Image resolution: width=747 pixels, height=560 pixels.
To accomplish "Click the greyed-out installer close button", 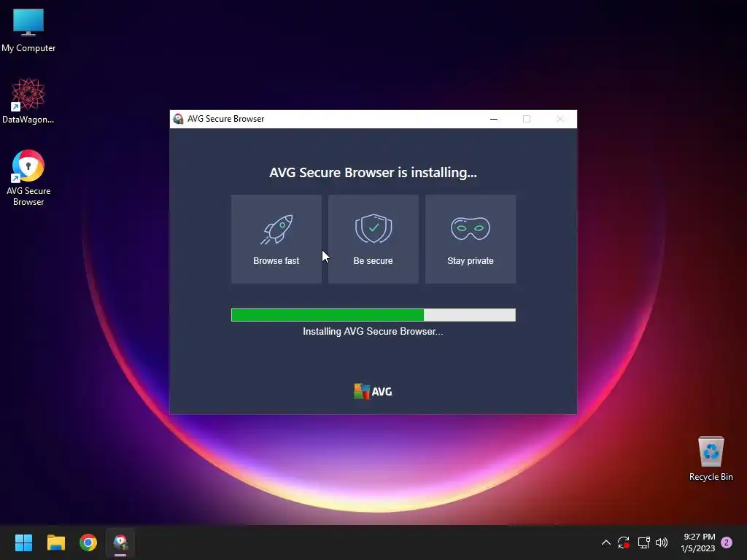I will (x=560, y=119).
